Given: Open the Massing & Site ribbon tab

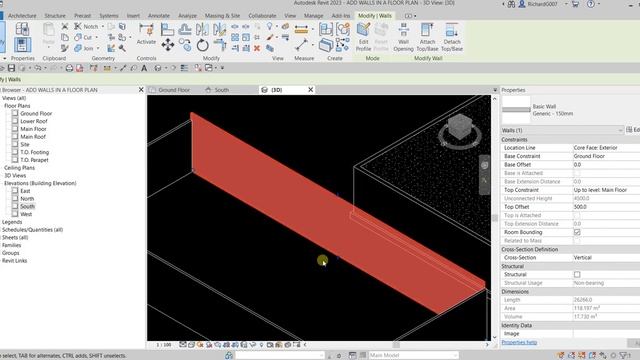Looking at the screenshot, I should click(x=222, y=16).
